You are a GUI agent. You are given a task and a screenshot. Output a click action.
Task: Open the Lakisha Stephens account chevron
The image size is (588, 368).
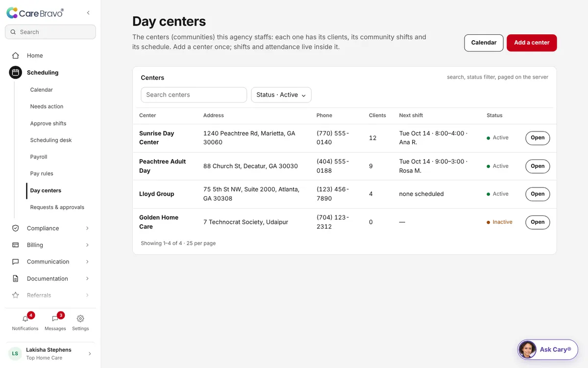[89, 354]
